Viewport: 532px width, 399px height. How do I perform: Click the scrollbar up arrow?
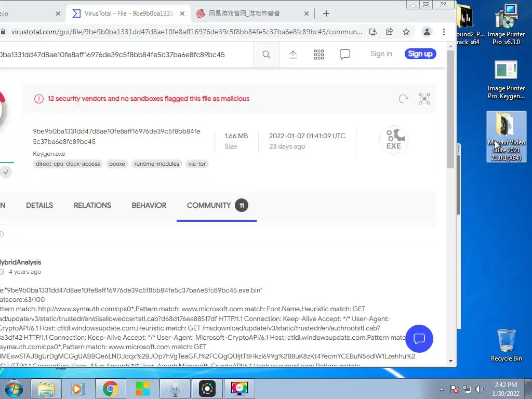450,46
